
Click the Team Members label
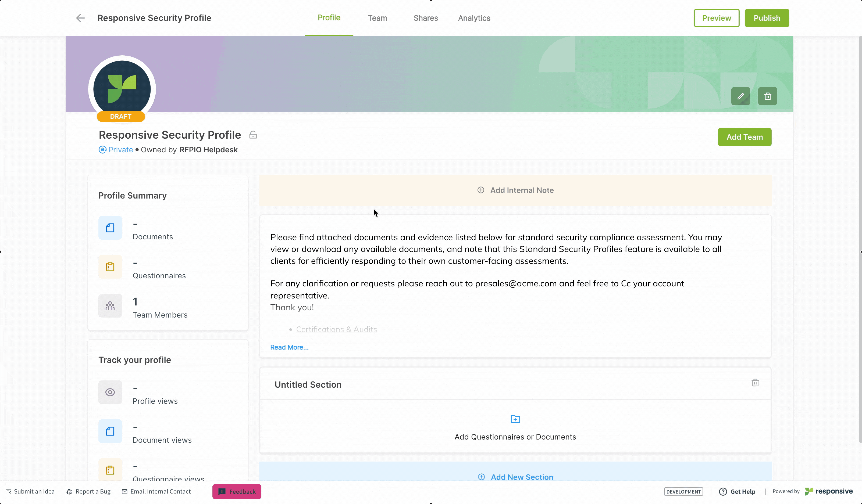(x=160, y=315)
